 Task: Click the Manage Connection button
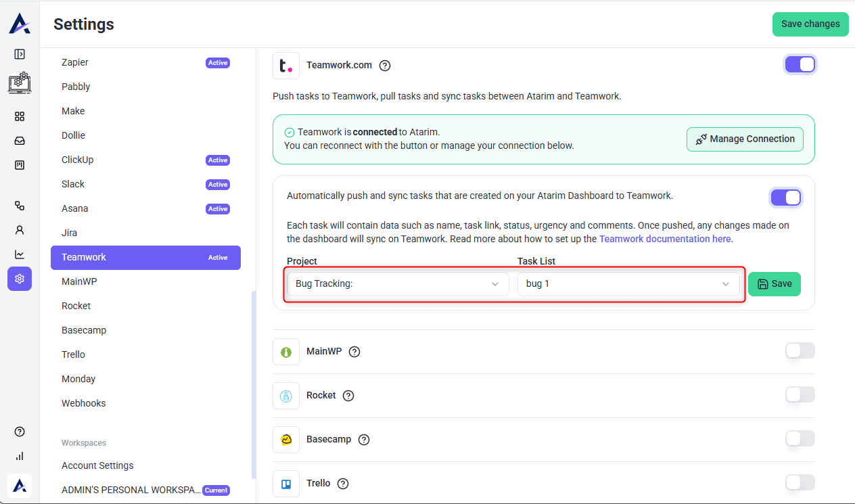[x=745, y=139]
